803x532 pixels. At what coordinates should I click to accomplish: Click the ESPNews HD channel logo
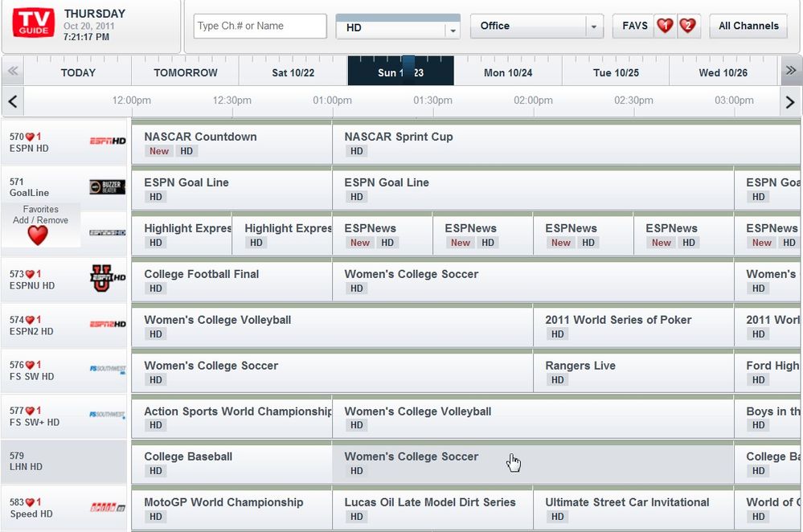click(108, 232)
